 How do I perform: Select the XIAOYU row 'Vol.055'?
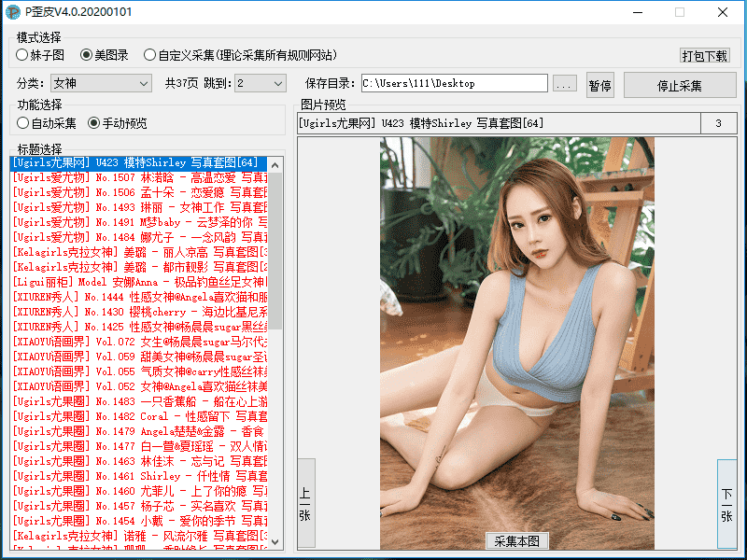[138, 371]
